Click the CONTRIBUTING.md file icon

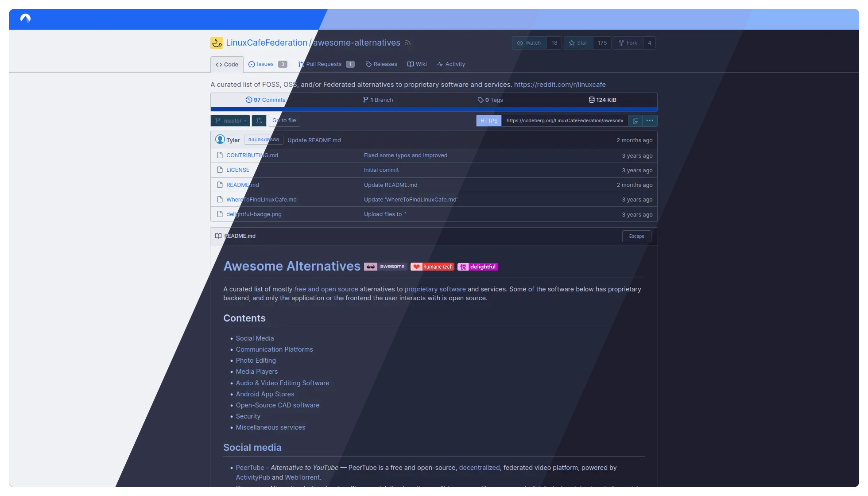tap(220, 155)
